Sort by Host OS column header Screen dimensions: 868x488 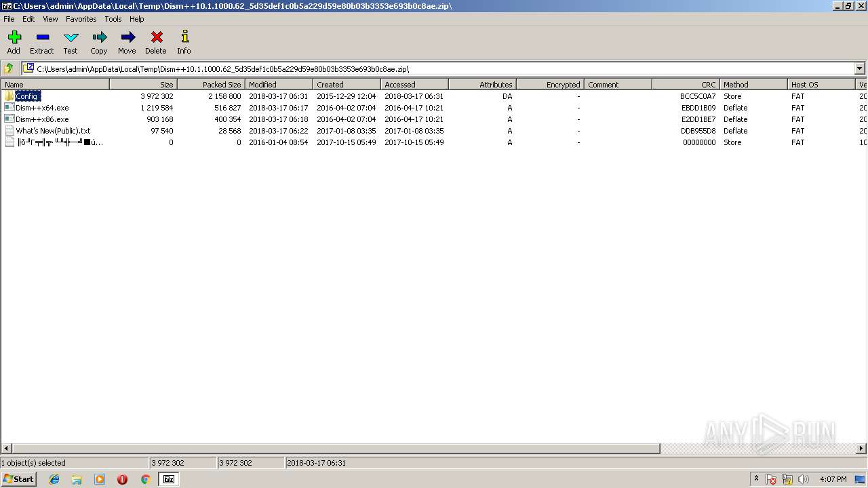(x=821, y=85)
